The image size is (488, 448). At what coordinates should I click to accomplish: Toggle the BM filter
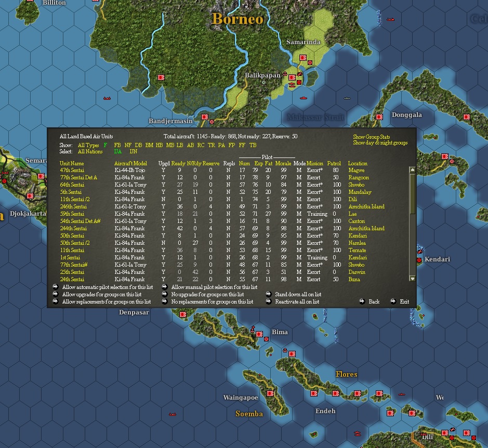click(x=149, y=145)
